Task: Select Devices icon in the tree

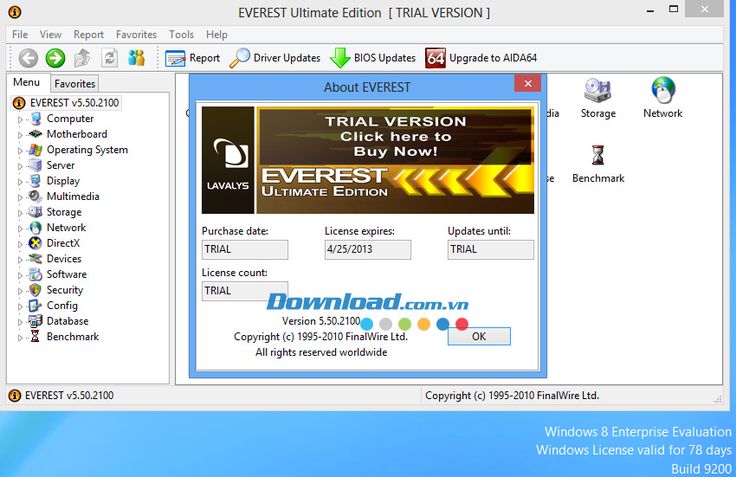Action: (36, 259)
